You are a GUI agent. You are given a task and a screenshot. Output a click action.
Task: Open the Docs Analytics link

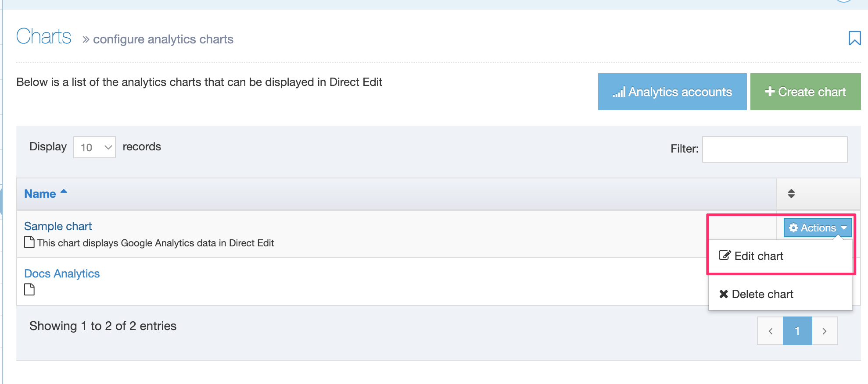click(x=62, y=274)
